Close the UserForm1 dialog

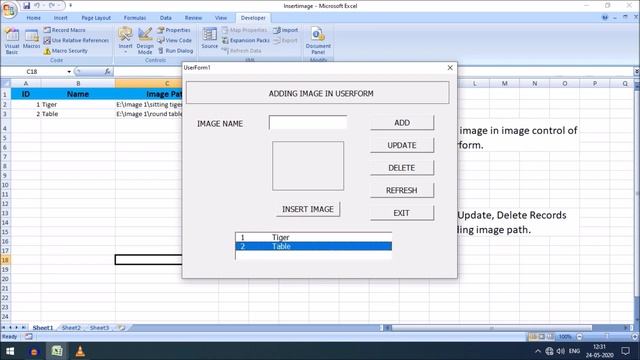pyautogui.click(x=450, y=68)
